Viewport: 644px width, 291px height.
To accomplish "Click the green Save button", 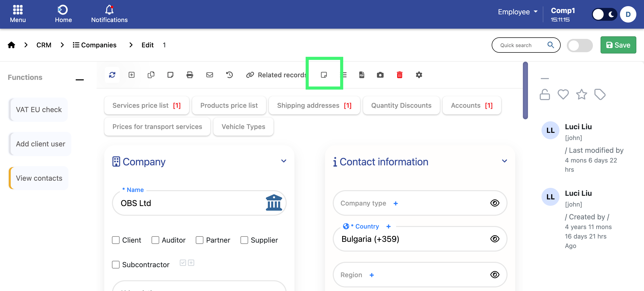I will click(x=618, y=45).
